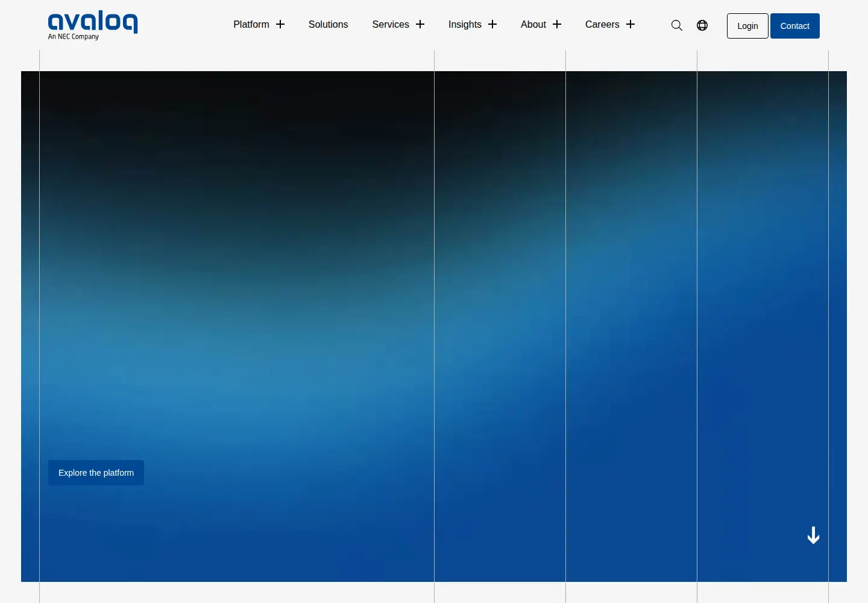This screenshot has width=868, height=603.
Task: Click the 'An NEC Company' tagline
Action: (74, 37)
